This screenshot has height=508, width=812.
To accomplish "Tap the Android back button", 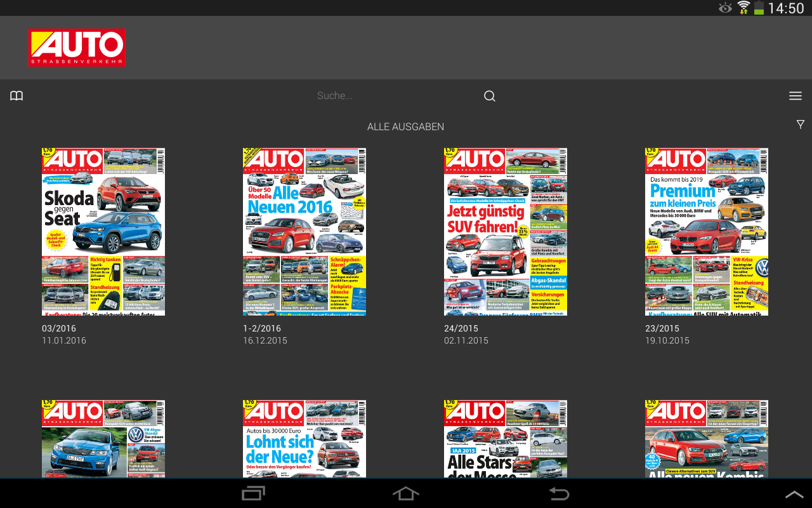I will coord(559,493).
